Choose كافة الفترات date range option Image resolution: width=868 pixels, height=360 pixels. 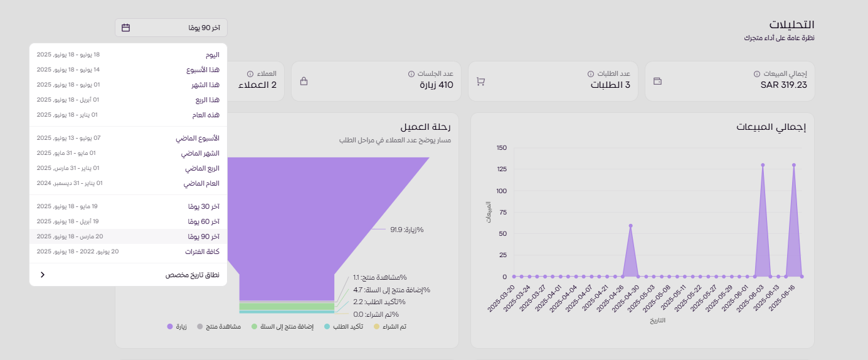pos(203,251)
